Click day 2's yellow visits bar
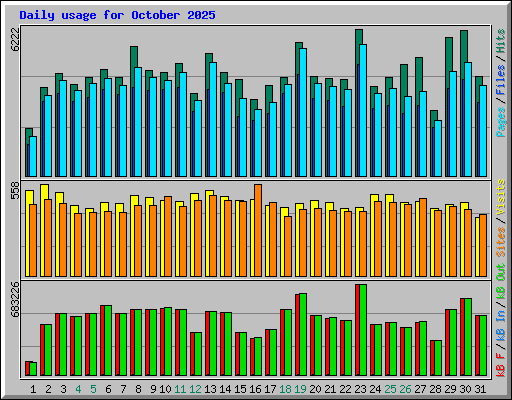Screen dimensions: 512x400 pyautogui.click(x=44, y=192)
